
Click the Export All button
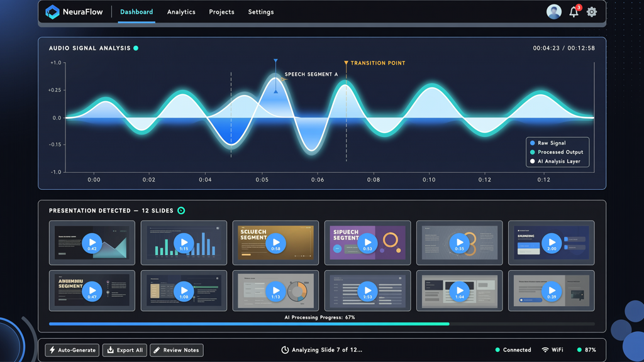click(125, 350)
